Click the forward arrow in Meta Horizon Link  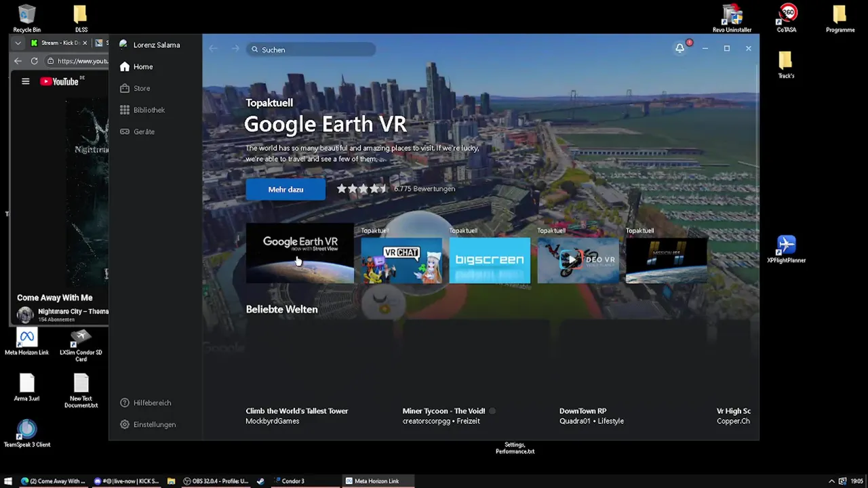(235, 49)
